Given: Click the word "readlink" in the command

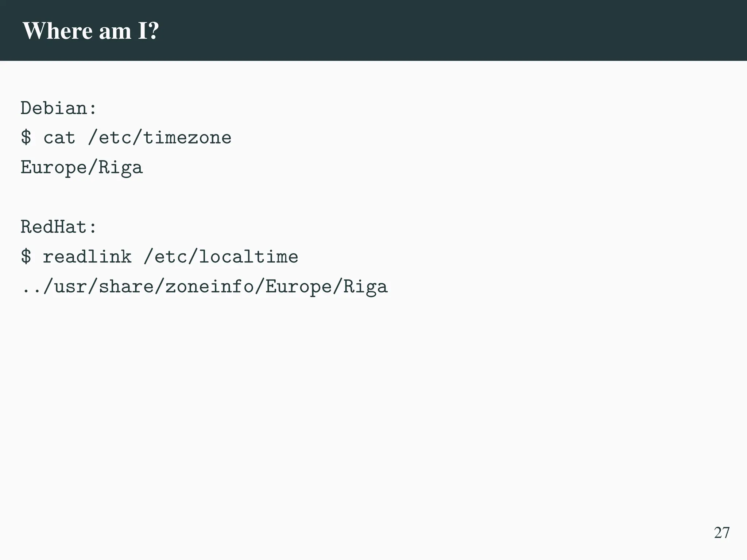Looking at the screenshot, I should point(87,257).
